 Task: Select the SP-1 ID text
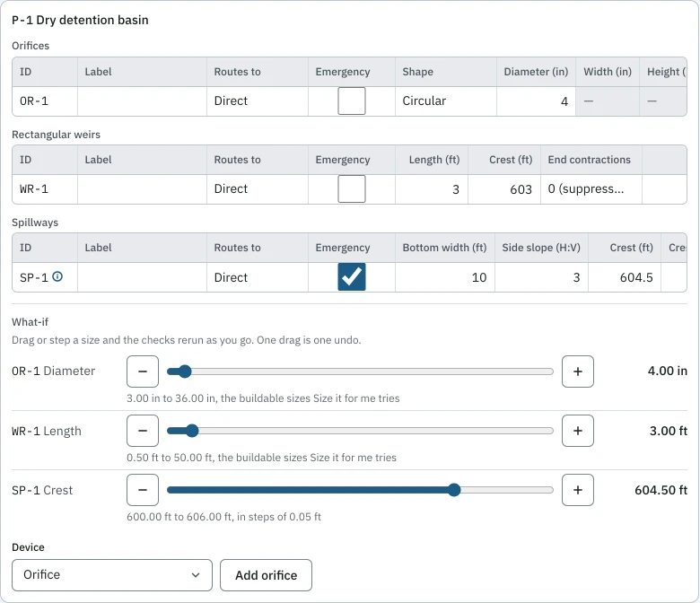pyautogui.click(x=33, y=277)
